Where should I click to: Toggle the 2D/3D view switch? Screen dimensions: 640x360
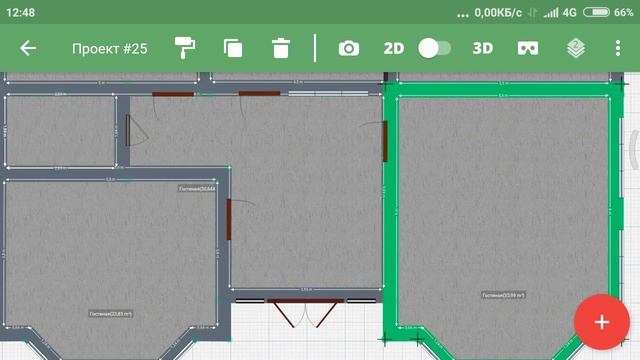(x=435, y=48)
